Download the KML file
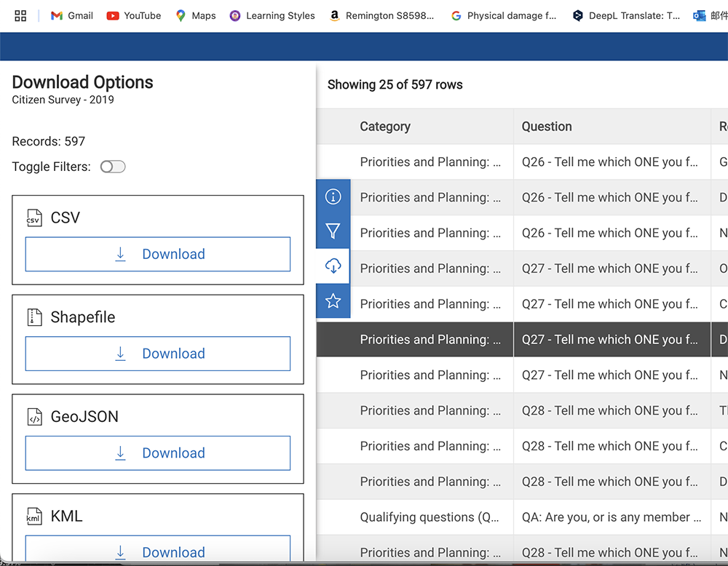The width and height of the screenshot is (728, 566). pos(158,552)
